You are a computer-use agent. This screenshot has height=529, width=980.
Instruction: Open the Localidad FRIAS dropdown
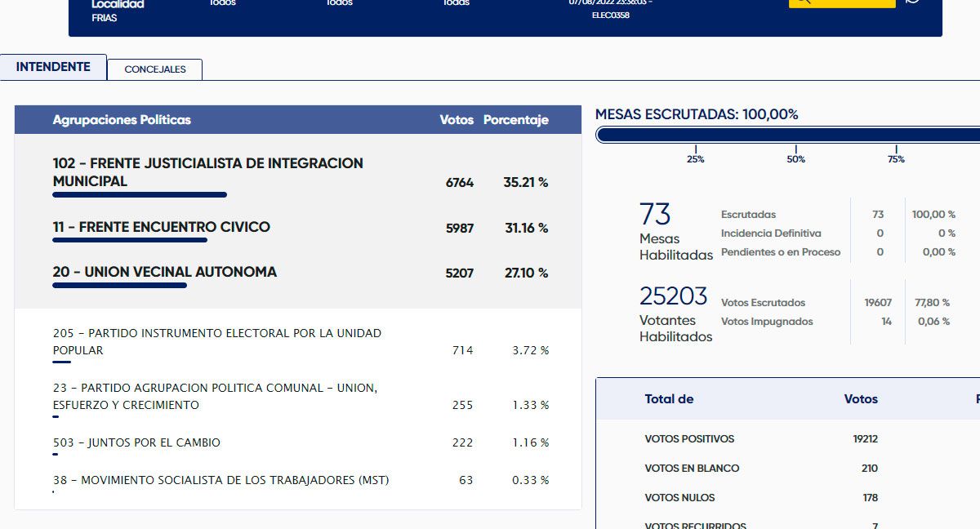[117, 11]
